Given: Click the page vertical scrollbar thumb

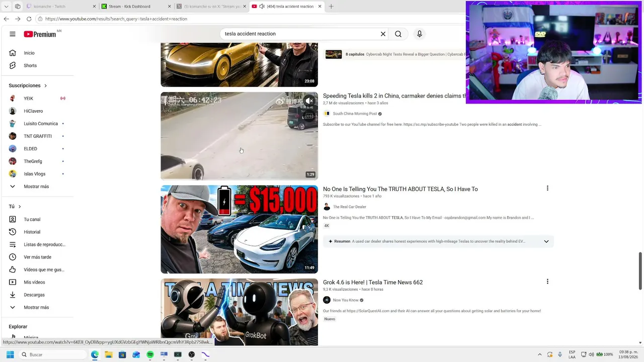Looking at the screenshot, I should pyautogui.click(x=640, y=270).
